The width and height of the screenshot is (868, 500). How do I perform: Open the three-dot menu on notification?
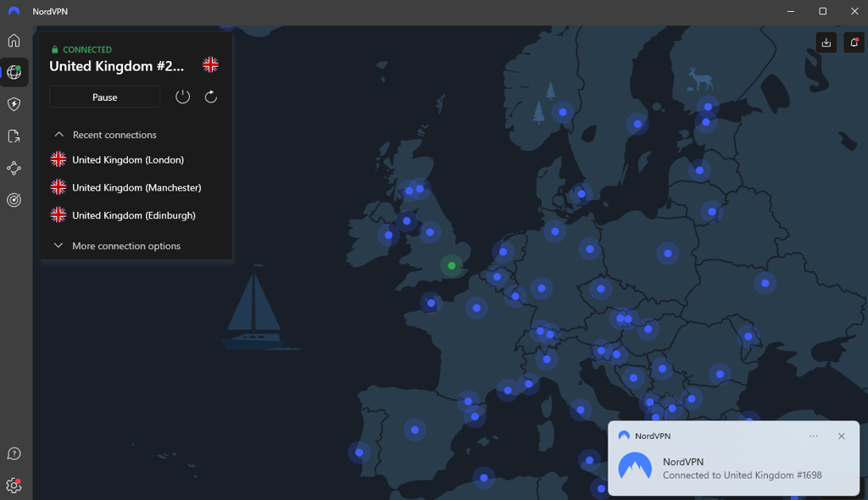pos(813,436)
